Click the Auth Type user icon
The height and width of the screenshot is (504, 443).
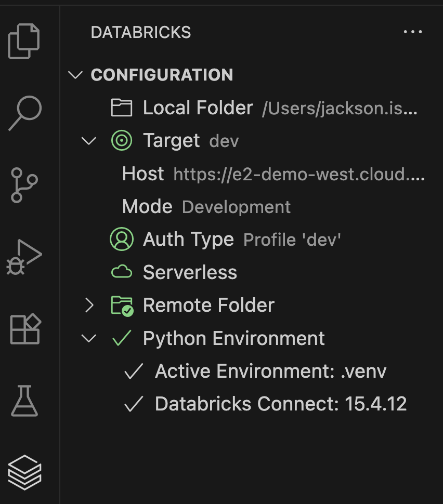click(122, 240)
